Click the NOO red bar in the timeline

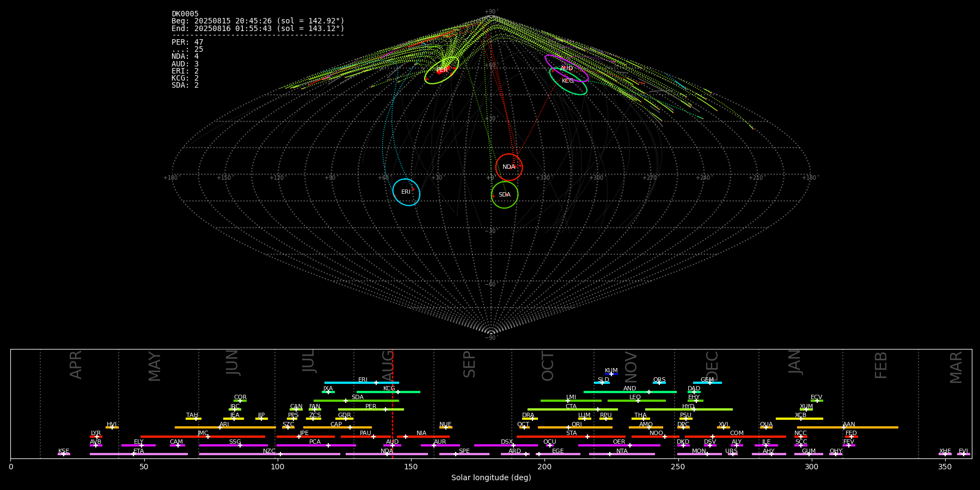click(x=656, y=436)
